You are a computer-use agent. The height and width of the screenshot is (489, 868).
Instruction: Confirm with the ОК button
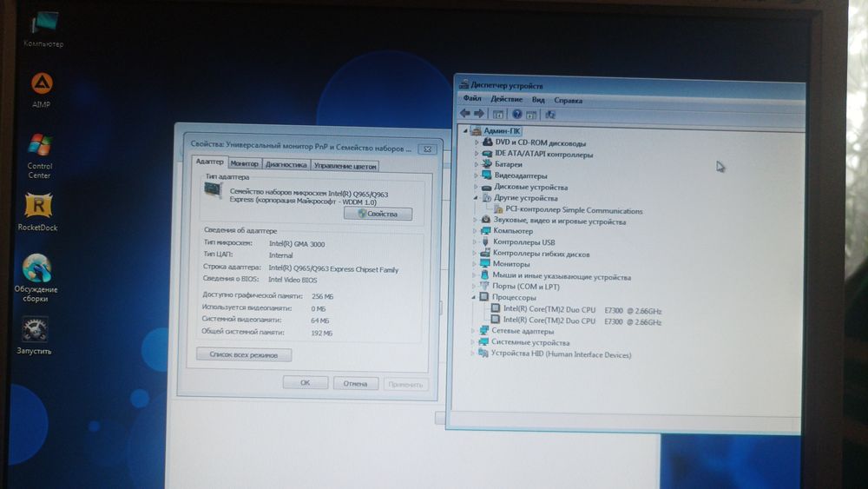coord(305,383)
